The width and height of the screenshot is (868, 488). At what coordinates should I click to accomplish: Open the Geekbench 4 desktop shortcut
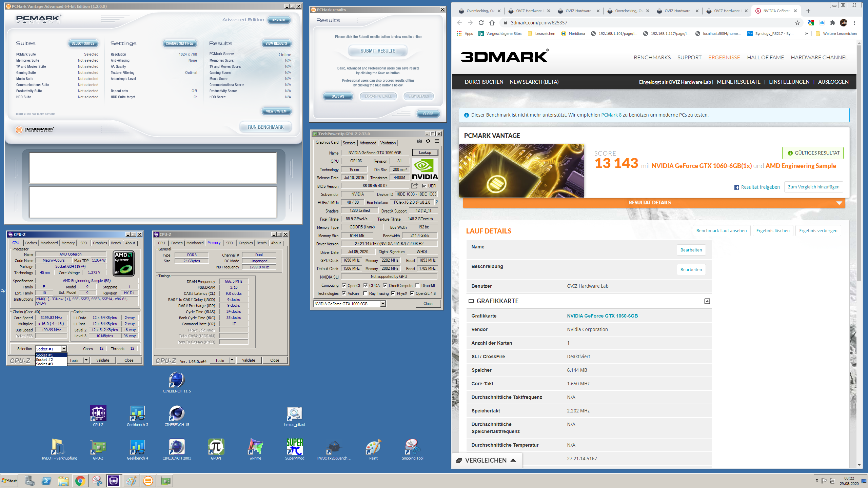point(137,450)
